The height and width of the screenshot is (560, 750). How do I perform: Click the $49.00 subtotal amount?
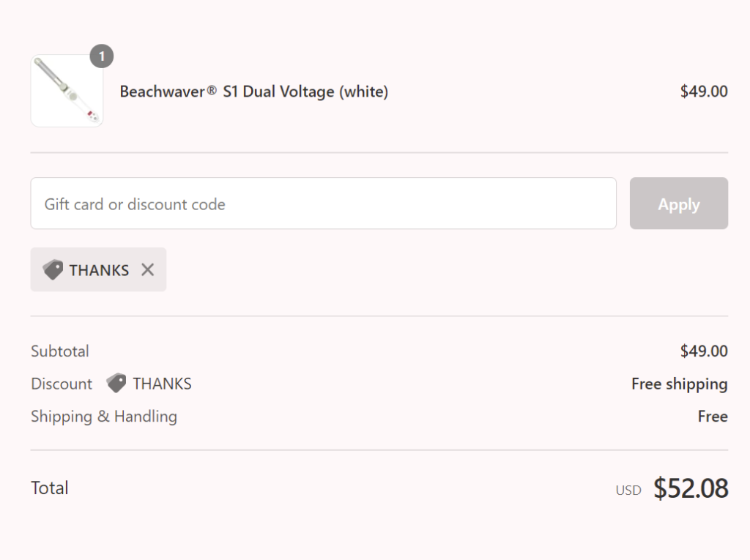pyautogui.click(x=703, y=351)
